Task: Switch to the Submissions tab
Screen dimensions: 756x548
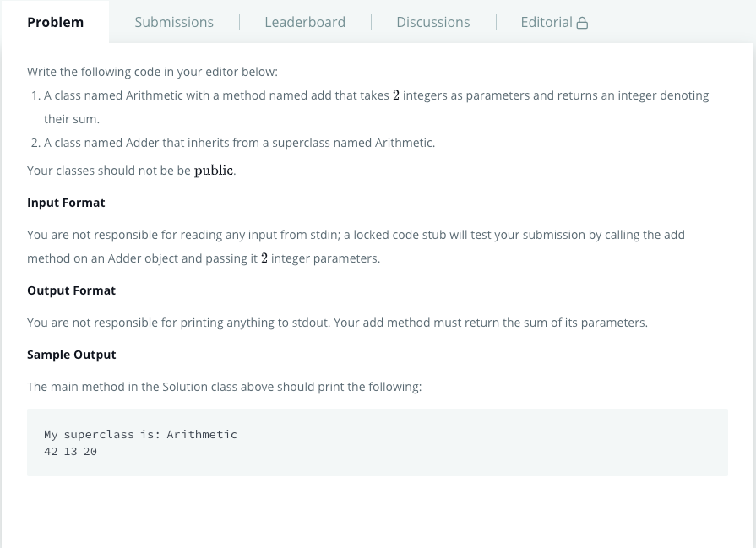Action: [173, 22]
